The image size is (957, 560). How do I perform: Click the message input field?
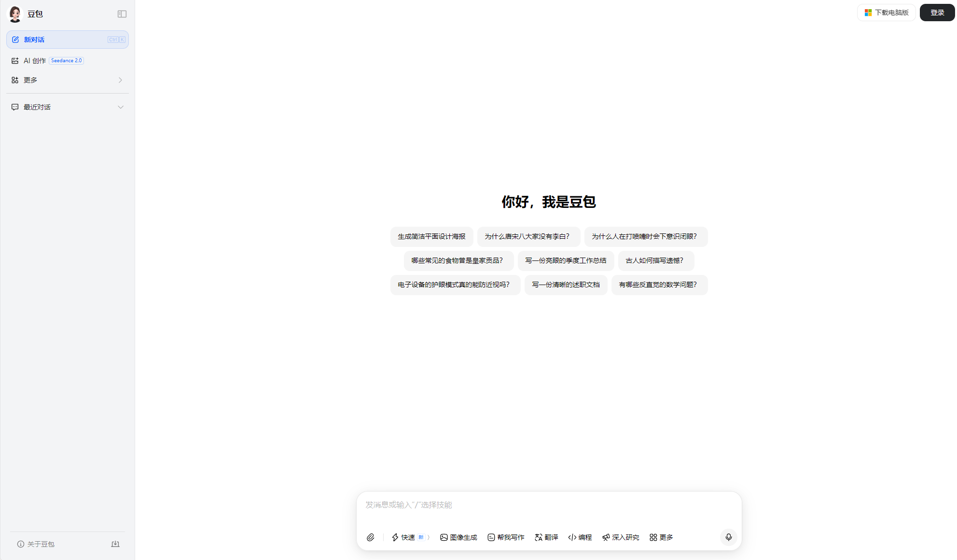click(531, 505)
